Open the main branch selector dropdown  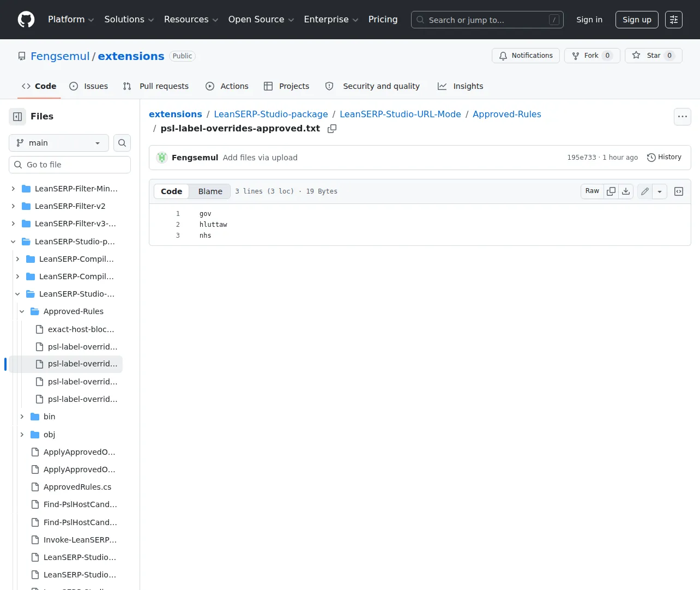click(59, 143)
